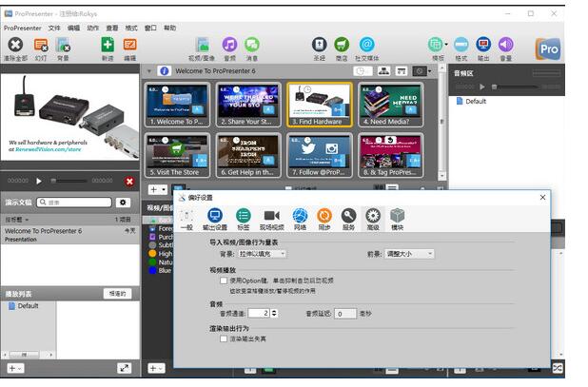588x387 pixels.
Task: Click the clear background (背景) toolbar icon
Action: (x=63, y=45)
